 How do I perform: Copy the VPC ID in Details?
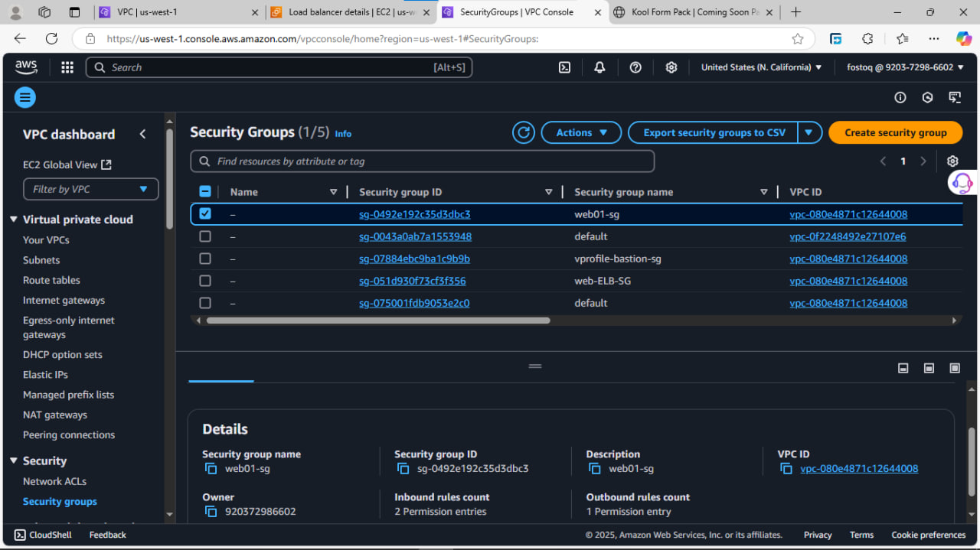[x=786, y=469]
